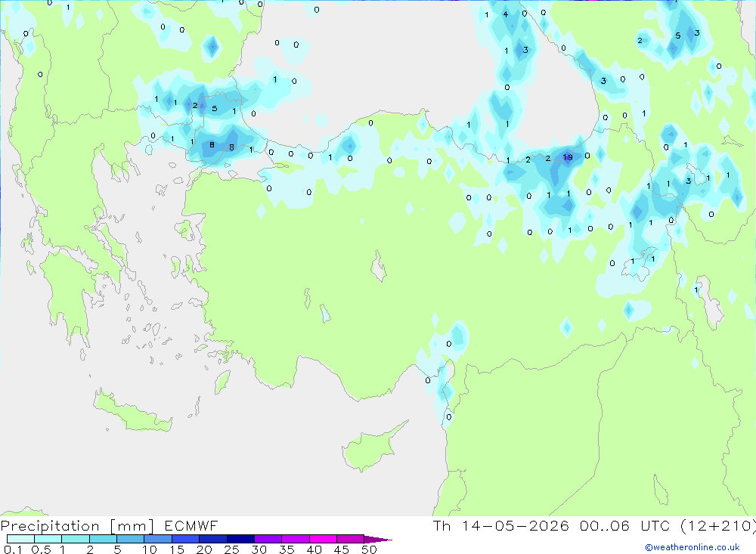Screen dimensions: 756x554
Task: Click the '35' legend scale label
Action: pyautogui.click(x=287, y=549)
